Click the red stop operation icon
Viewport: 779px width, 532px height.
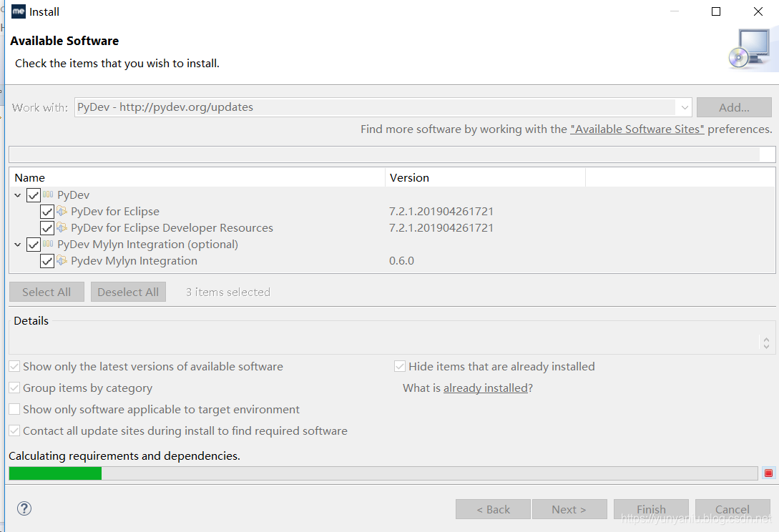point(768,473)
